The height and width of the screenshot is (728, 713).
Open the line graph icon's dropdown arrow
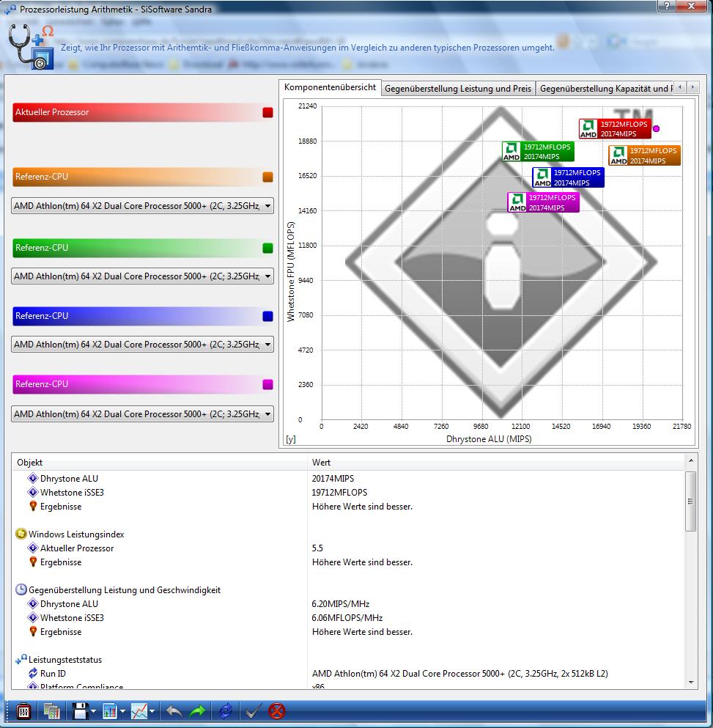coord(152,711)
